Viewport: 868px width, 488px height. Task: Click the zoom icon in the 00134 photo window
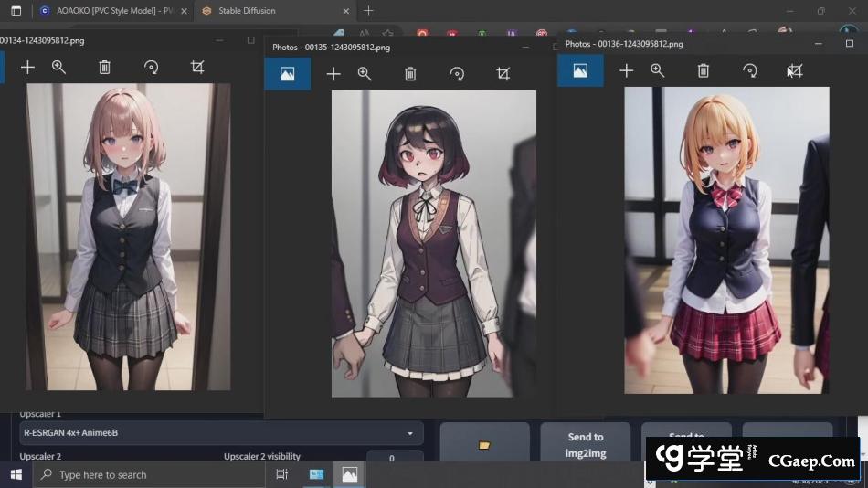click(59, 67)
